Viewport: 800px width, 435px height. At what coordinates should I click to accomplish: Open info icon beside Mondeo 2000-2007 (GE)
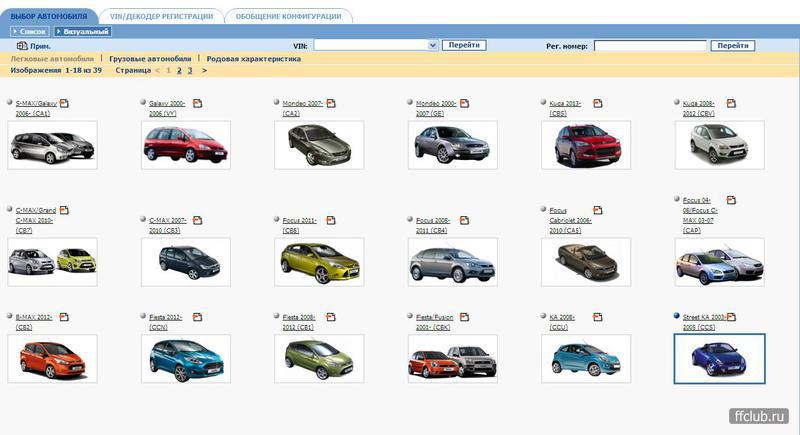(464, 104)
